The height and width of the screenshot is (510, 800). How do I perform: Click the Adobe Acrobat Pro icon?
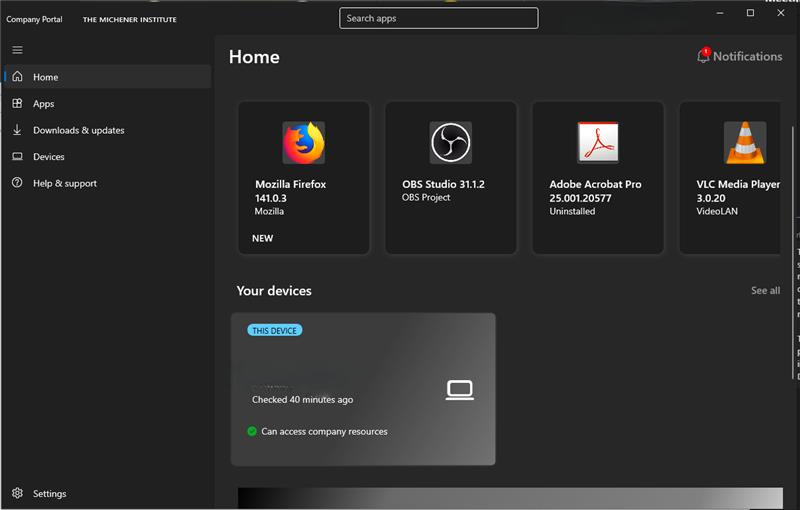coord(598,142)
